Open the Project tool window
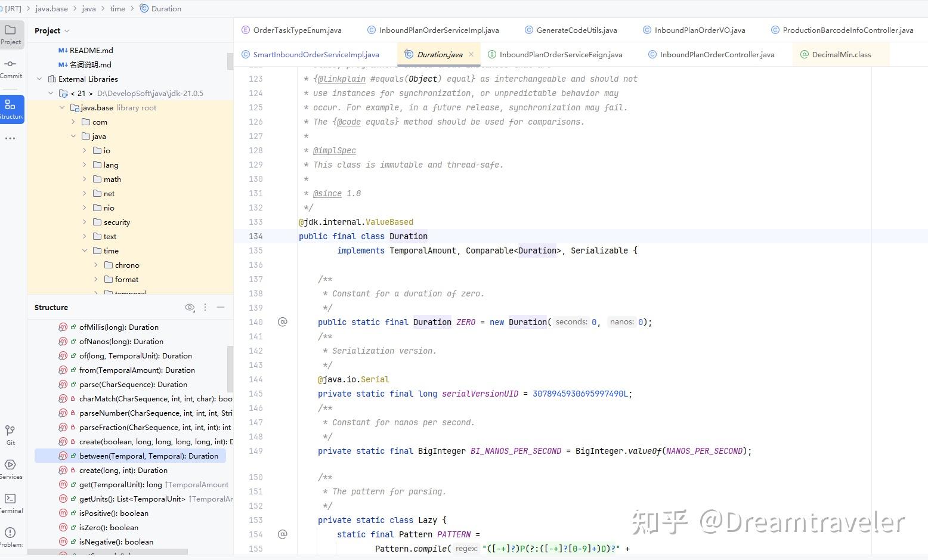Image resolution: width=928 pixels, height=560 pixels. pos(11,34)
